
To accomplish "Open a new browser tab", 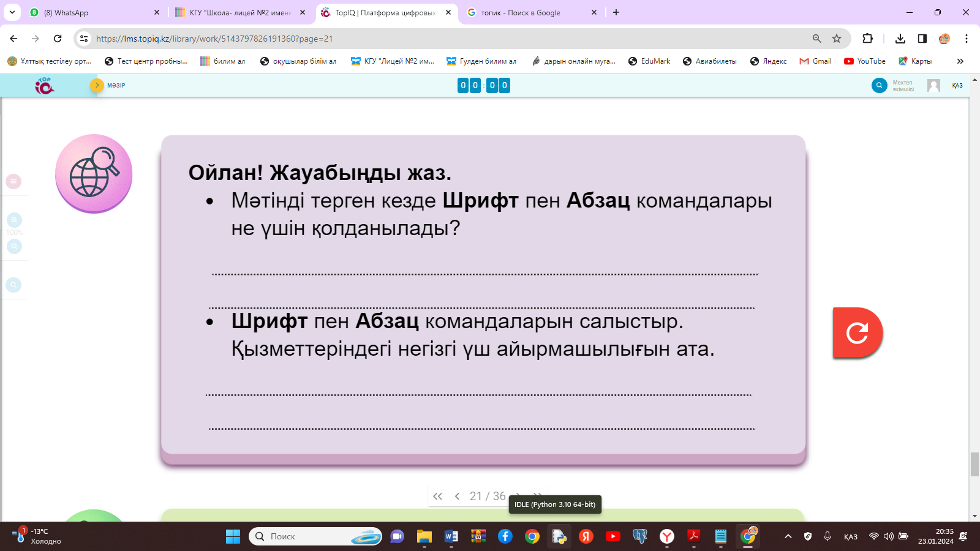I will (616, 12).
